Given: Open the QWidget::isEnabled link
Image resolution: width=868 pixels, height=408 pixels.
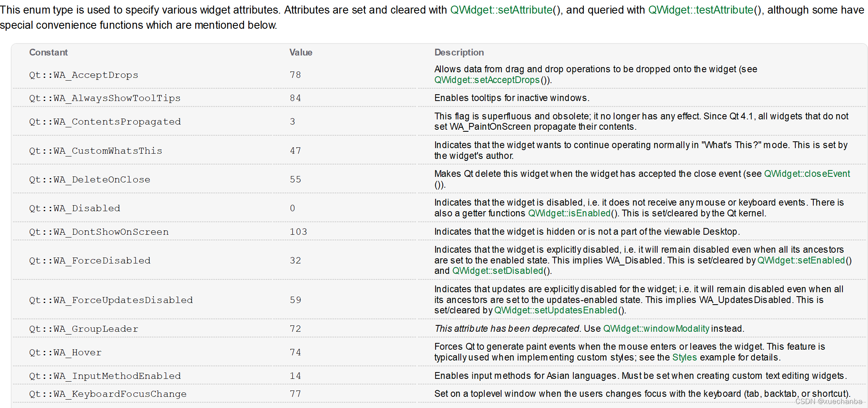Looking at the screenshot, I should click(x=569, y=213).
